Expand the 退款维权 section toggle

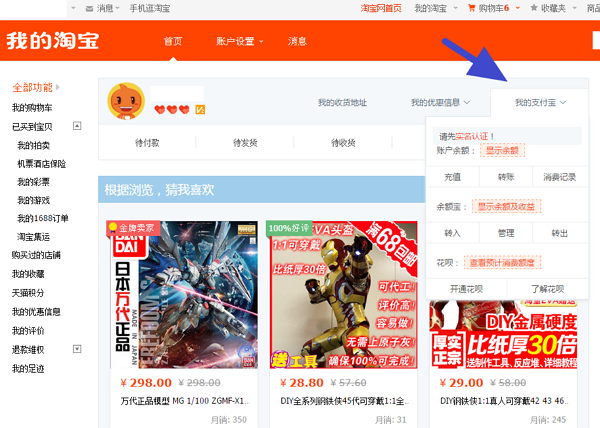77,349
